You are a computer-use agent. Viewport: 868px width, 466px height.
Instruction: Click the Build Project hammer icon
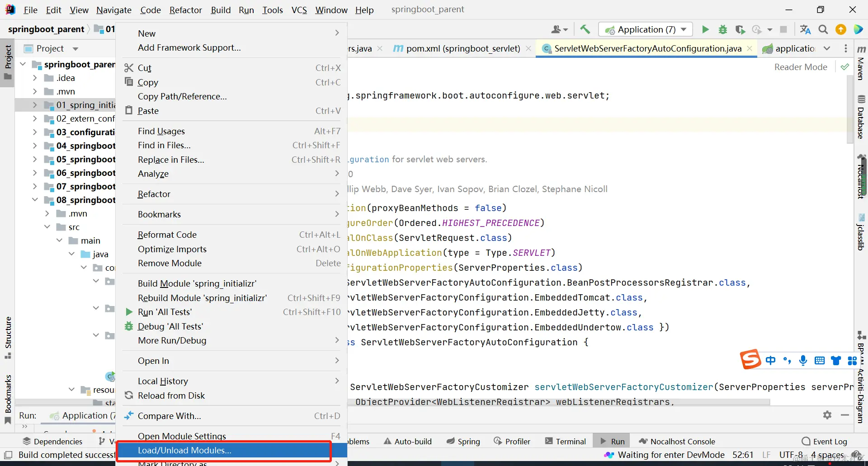[585, 29]
